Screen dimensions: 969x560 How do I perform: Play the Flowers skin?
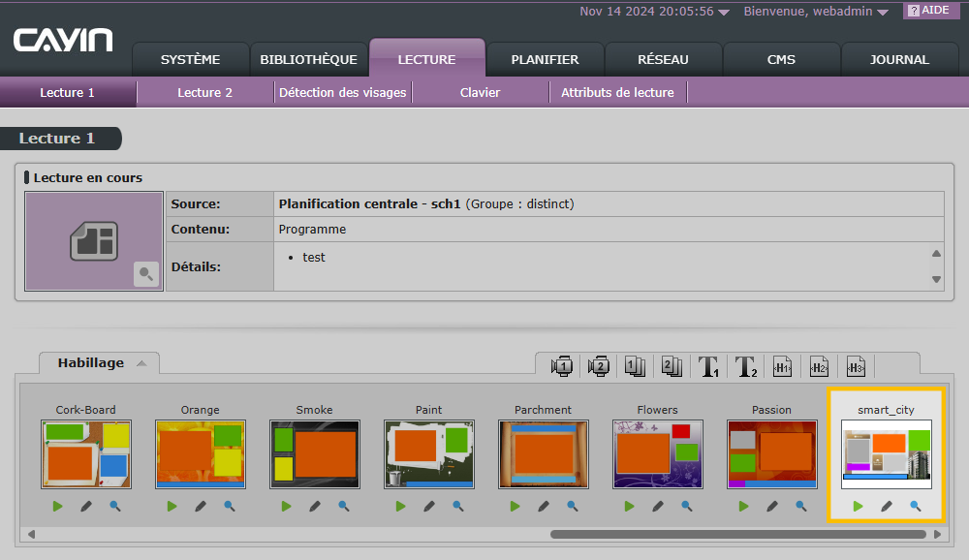(x=629, y=506)
